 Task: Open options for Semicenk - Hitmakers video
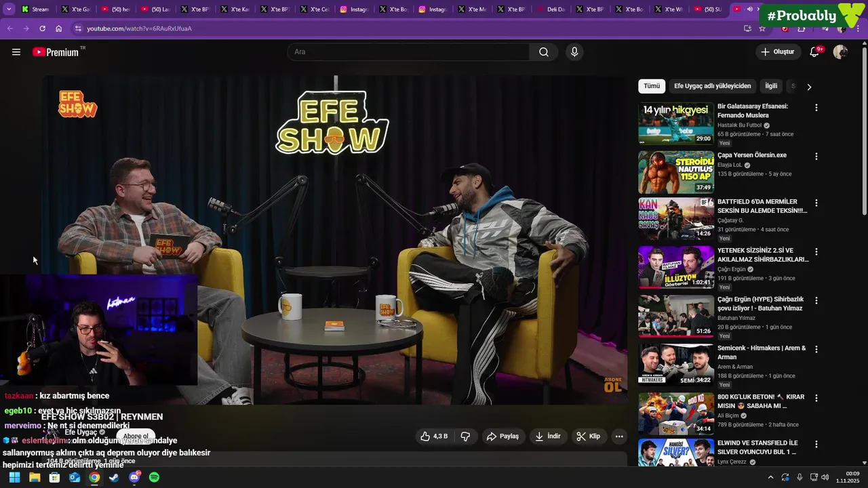click(x=816, y=349)
